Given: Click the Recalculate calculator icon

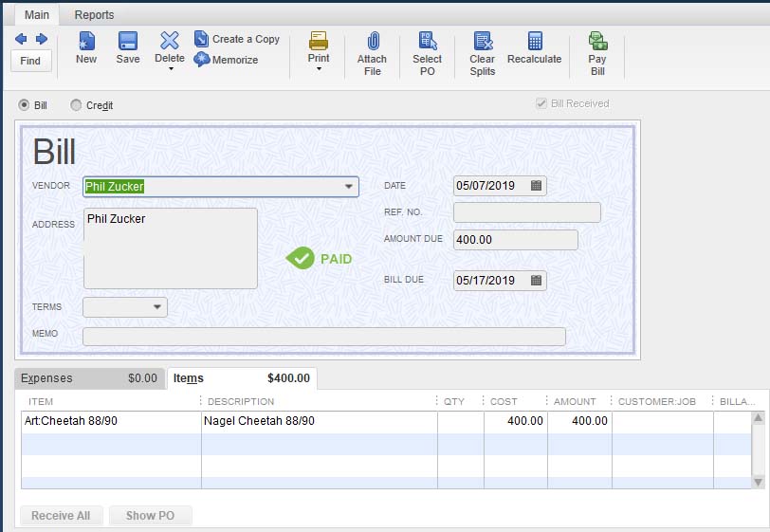Looking at the screenshot, I should click(x=535, y=41).
